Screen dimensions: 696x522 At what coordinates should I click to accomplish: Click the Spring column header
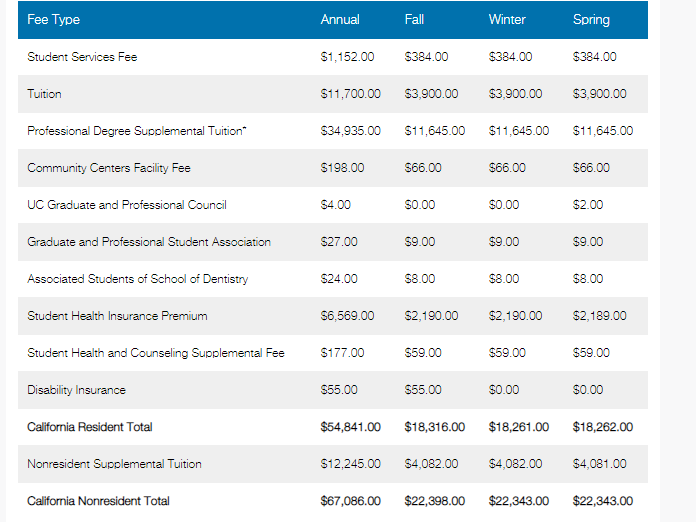[591, 20]
